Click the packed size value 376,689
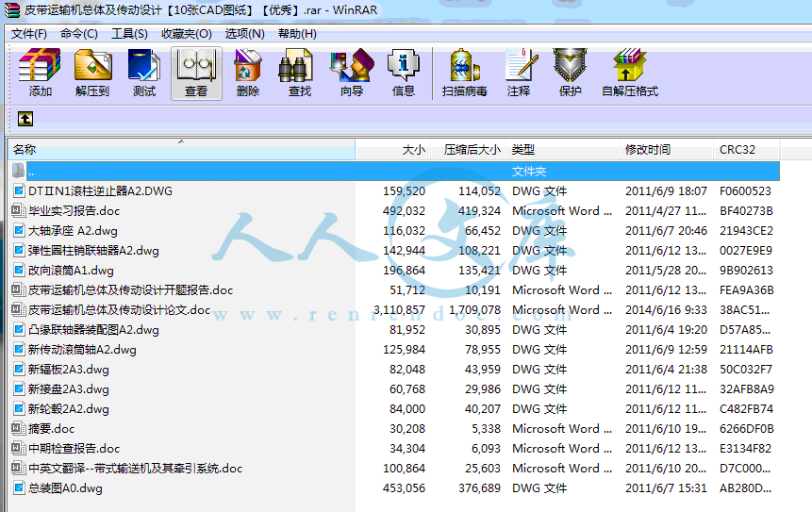The height and width of the screenshot is (512, 812). [x=479, y=488]
